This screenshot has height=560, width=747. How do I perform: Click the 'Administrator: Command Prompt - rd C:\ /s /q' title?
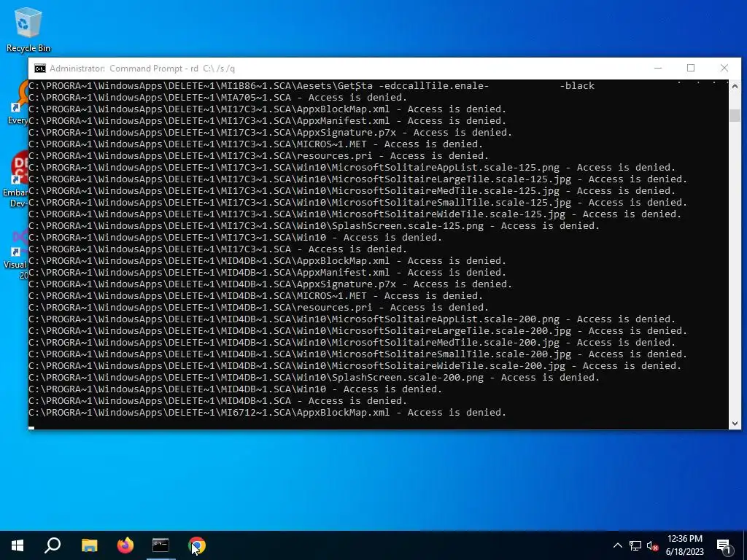[142, 69]
